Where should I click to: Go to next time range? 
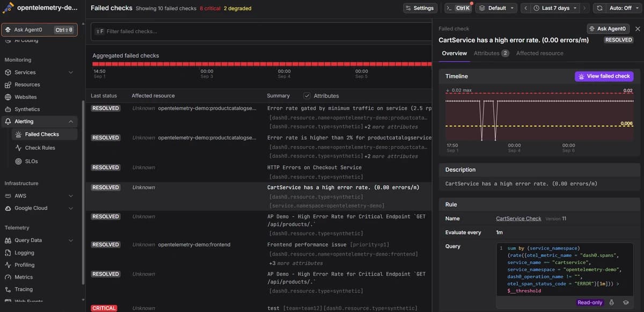click(584, 8)
